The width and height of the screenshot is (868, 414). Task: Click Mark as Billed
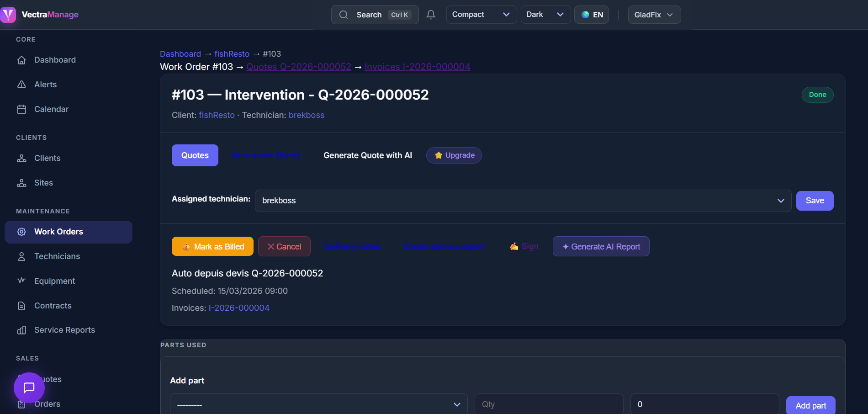point(212,246)
